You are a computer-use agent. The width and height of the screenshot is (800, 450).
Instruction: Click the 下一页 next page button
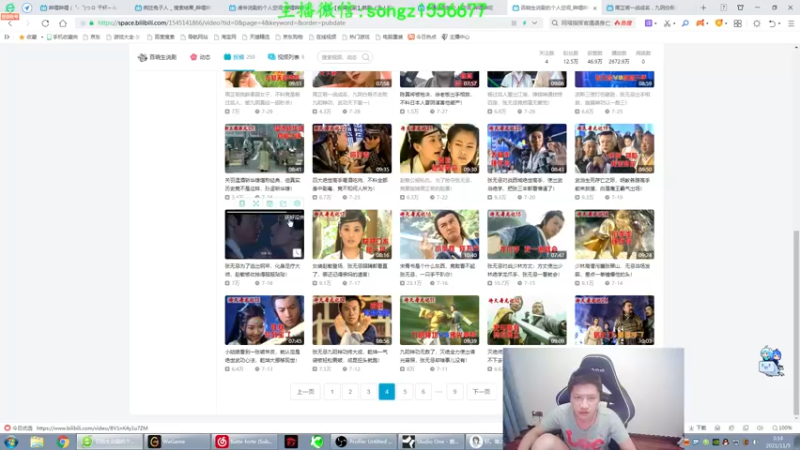coord(481,392)
